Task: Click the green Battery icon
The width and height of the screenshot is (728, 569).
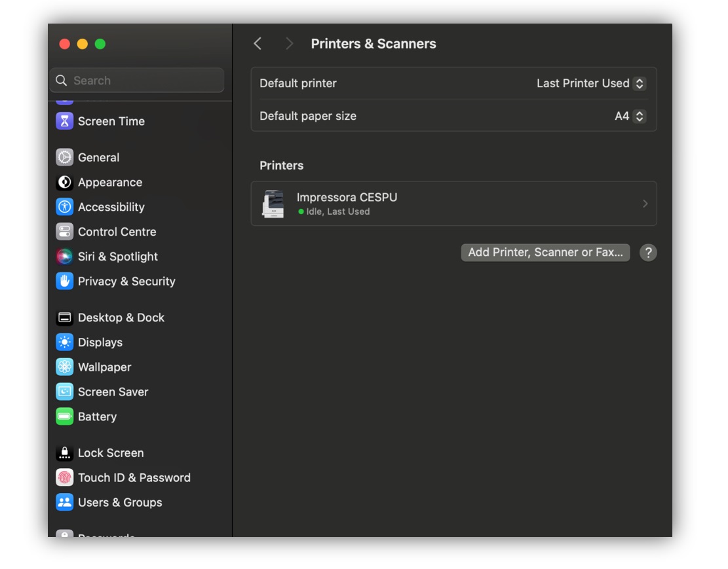Action: pos(64,417)
